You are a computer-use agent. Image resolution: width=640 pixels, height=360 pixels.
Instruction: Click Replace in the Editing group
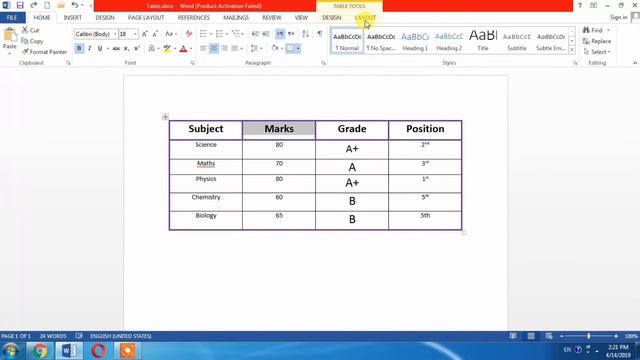597,41
